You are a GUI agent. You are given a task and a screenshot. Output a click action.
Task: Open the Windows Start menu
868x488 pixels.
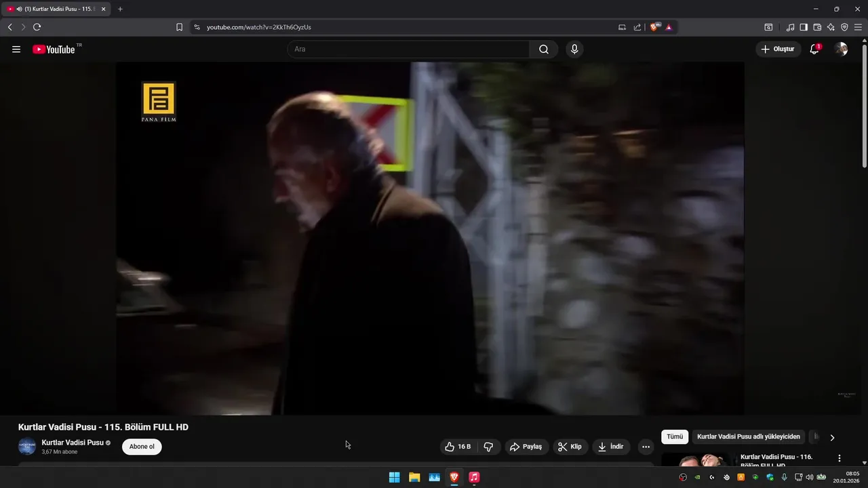394,477
